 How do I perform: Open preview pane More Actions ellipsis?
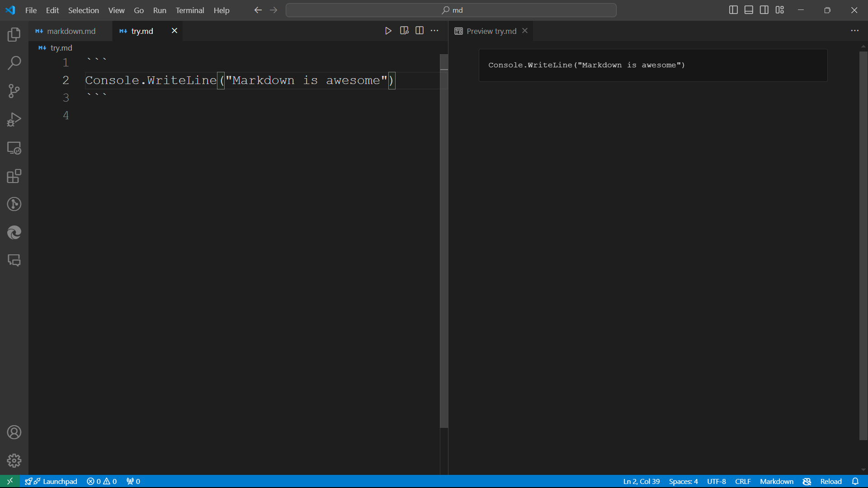[x=854, y=31]
